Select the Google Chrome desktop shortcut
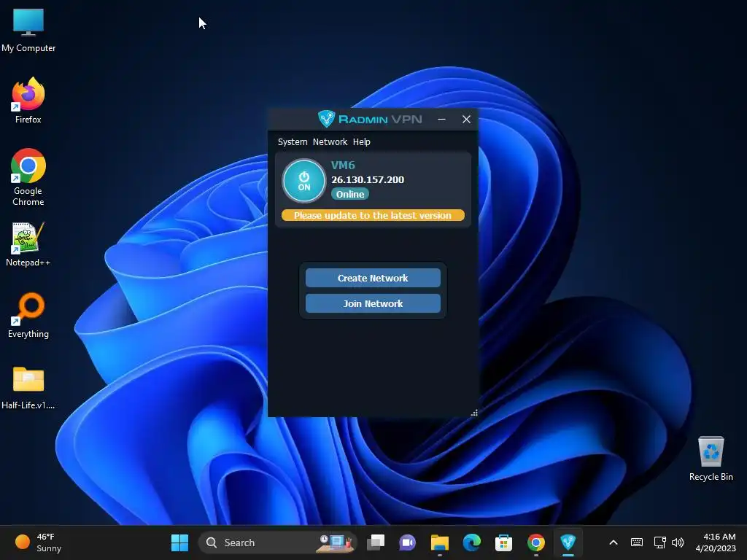 pos(28,177)
